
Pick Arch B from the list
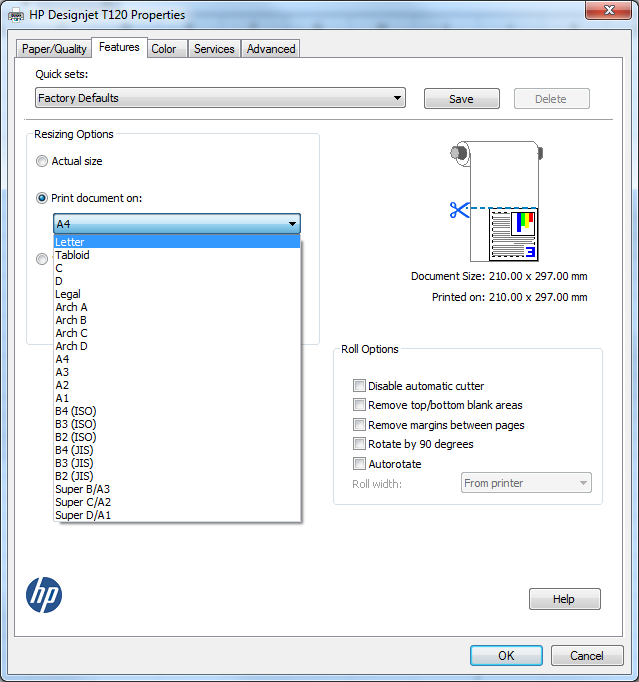(x=177, y=320)
